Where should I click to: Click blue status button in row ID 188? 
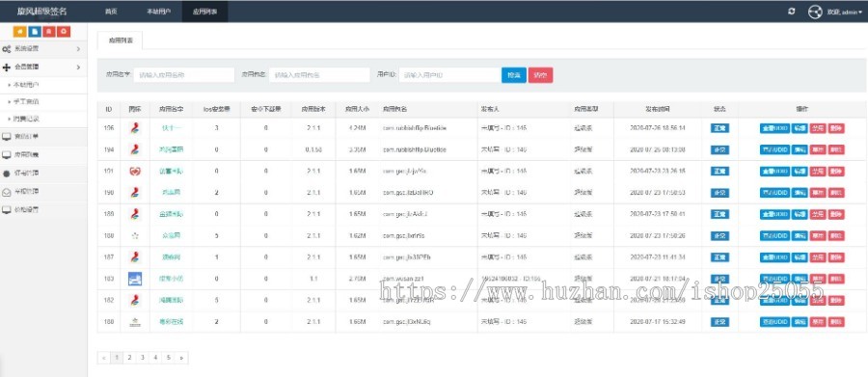pyautogui.click(x=719, y=236)
